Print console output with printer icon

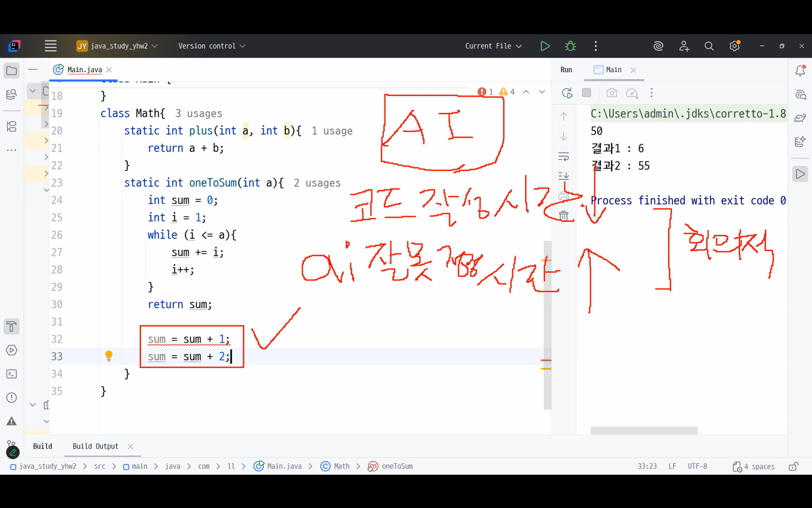tap(564, 196)
